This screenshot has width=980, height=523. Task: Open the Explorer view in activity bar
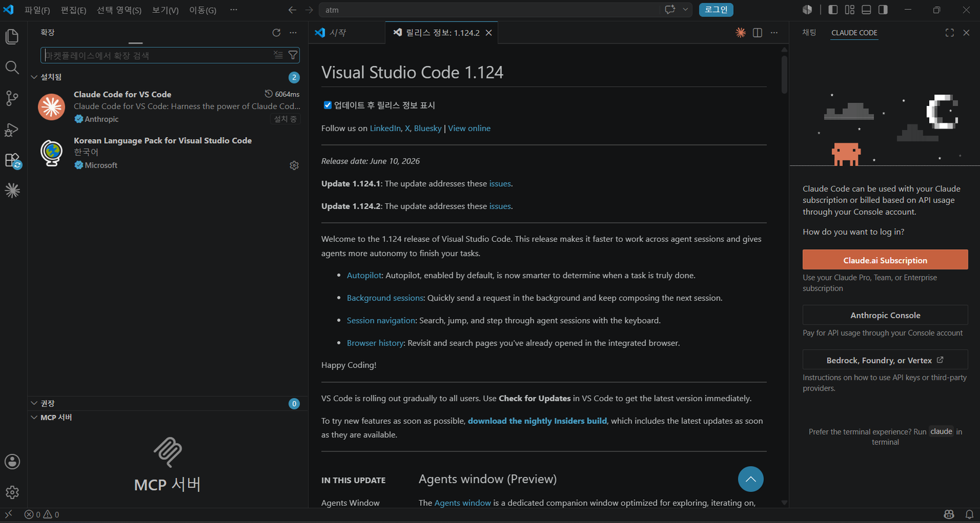pos(12,37)
